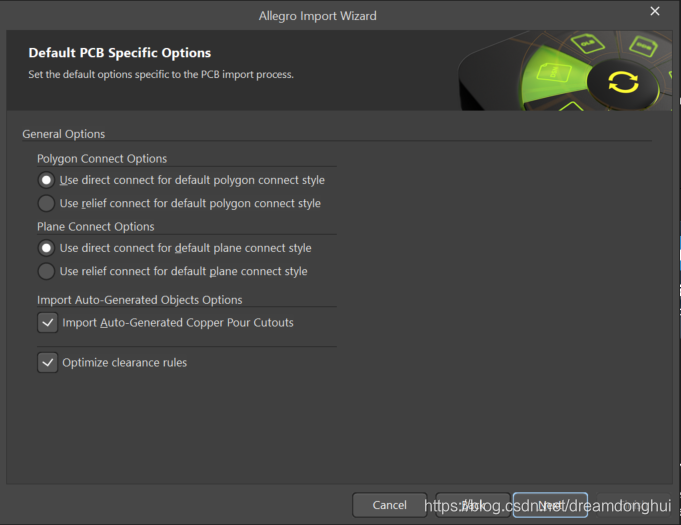Close the Allegro Import Wizard dialog

pos(655,11)
